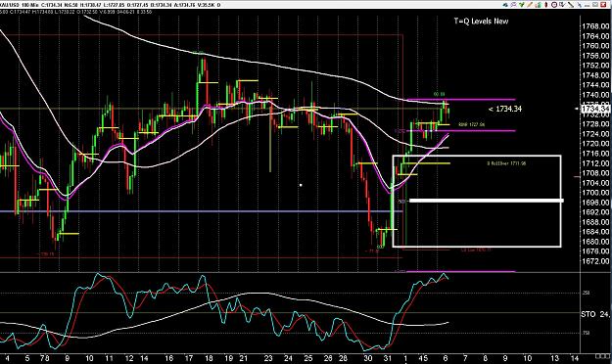The height and width of the screenshot is (364, 612).
Task: Click the pin icon in the chart toolbar
Action: [x=580, y=5]
